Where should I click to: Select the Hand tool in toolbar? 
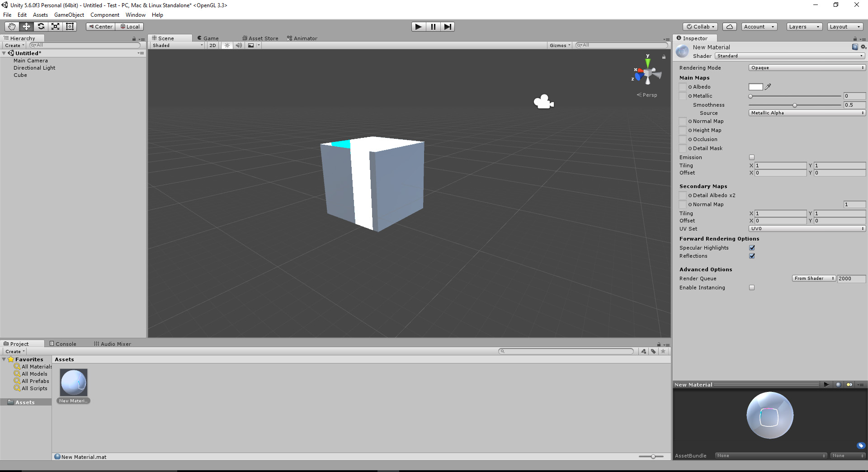click(x=12, y=27)
